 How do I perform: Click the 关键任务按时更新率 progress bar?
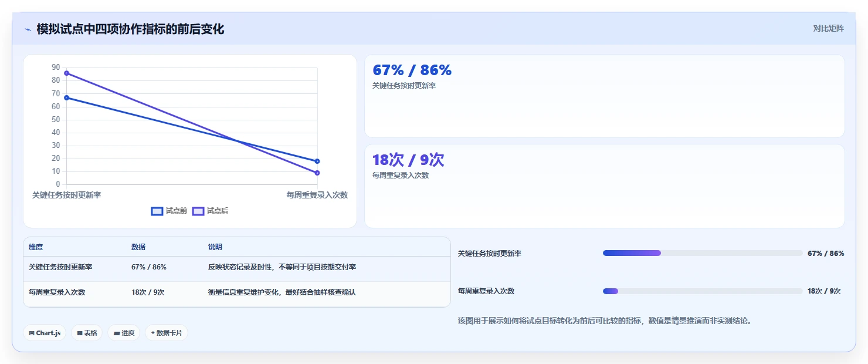(x=703, y=253)
